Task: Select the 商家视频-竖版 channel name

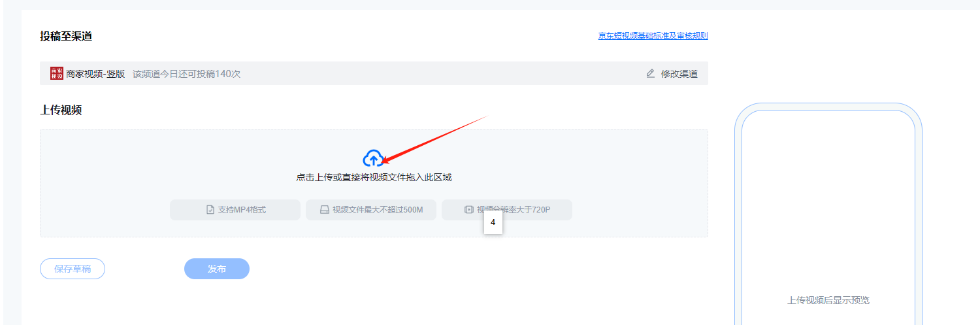Action: (x=95, y=74)
